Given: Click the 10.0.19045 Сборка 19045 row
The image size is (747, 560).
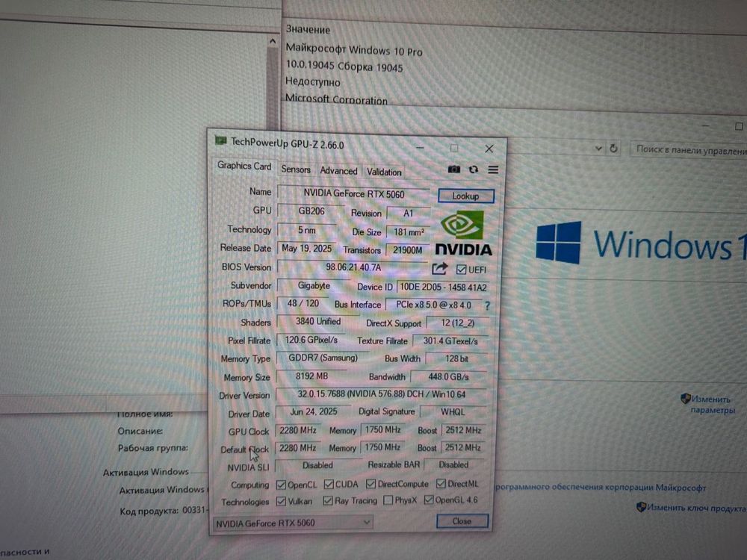Looking at the screenshot, I should [x=344, y=66].
